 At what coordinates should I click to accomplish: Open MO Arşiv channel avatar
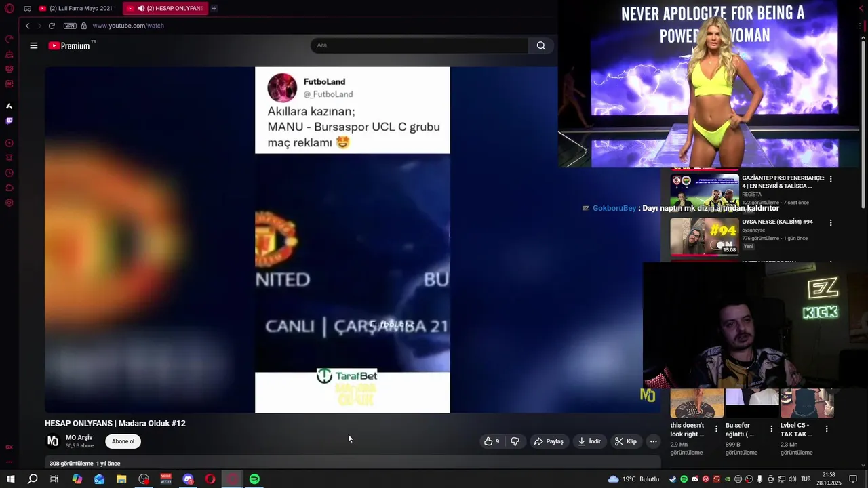pos(52,441)
